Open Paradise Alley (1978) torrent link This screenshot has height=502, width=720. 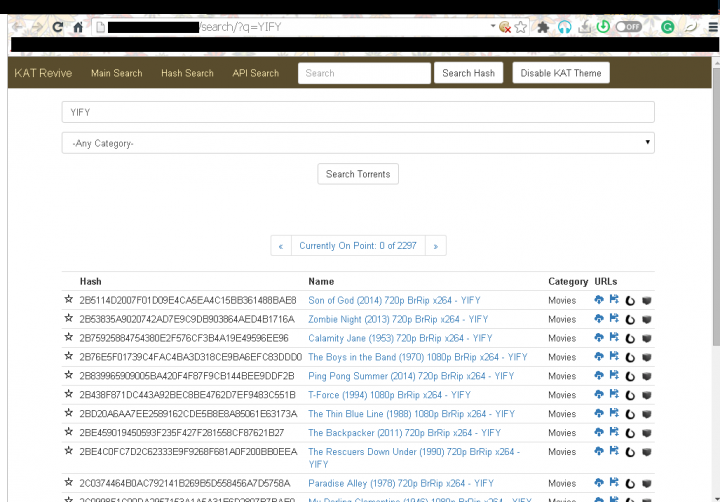[x=401, y=483]
